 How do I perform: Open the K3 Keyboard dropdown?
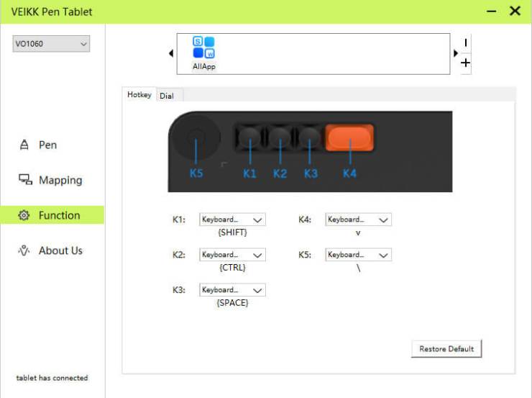(x=232, y=290)
